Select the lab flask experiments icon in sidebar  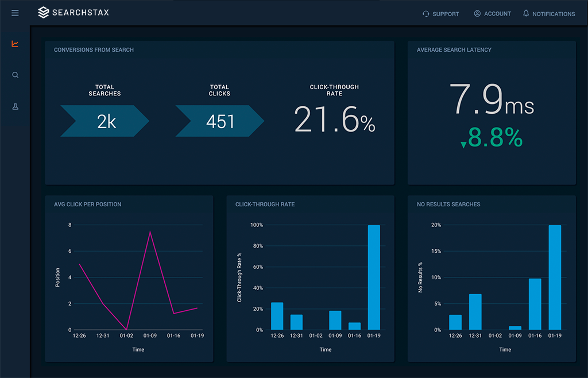point(15,106)
